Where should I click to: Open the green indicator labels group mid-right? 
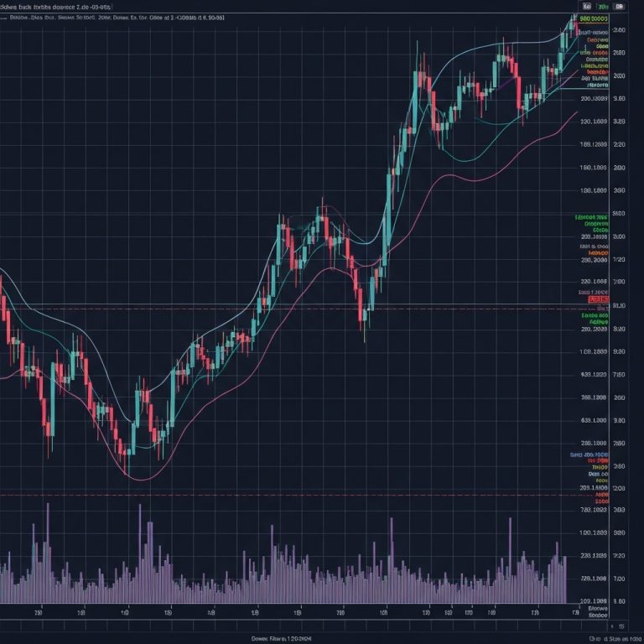tap(595, 222)
